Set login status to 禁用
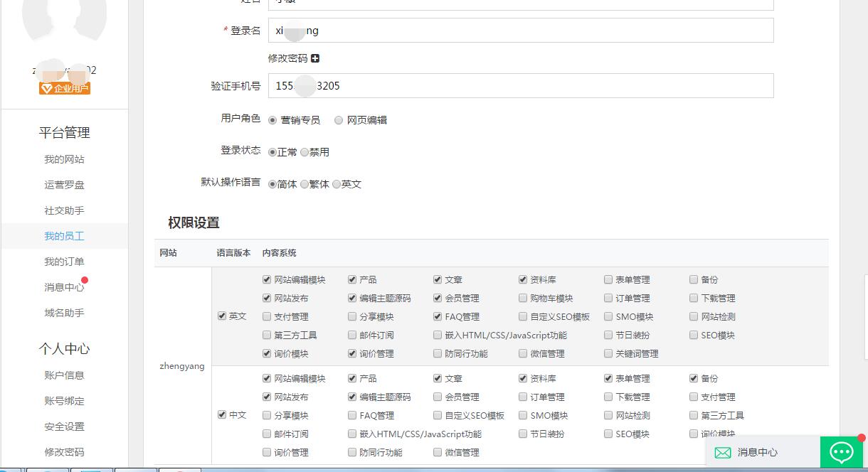Image resolution: width=868 pixels, height=472 pixels. pyautogui.click(x=305, y=151)
